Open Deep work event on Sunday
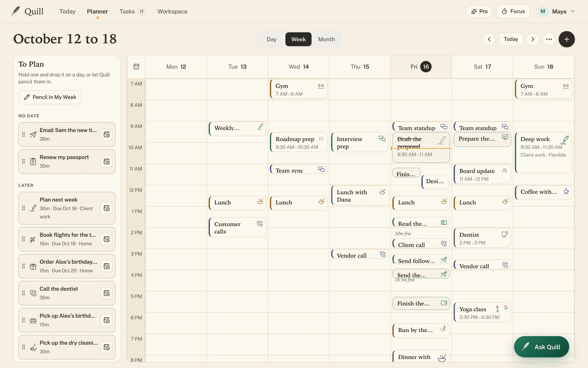The height and width of the screenshot is (368, 588). coord(543,153)
